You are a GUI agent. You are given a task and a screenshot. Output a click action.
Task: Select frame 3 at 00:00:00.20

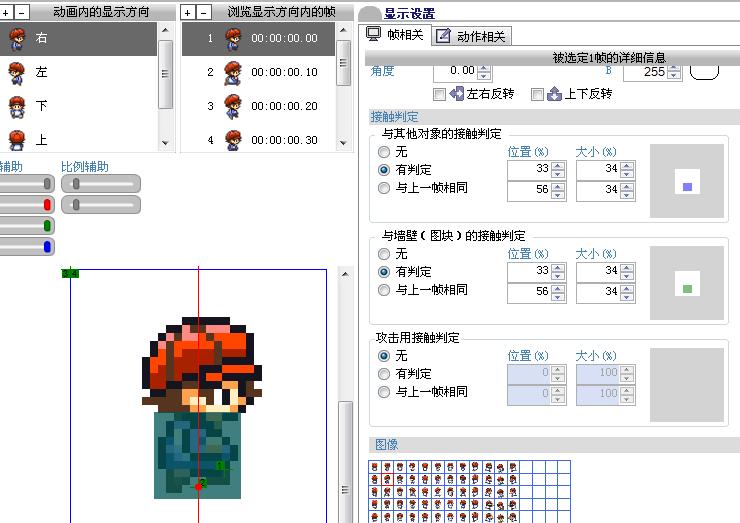[x=259, y=106]
